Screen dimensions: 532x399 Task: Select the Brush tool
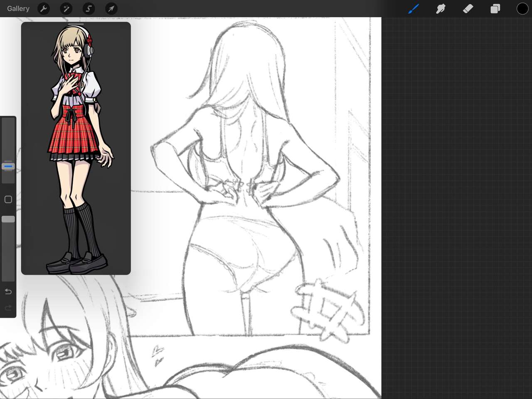[x=413, y=8]
